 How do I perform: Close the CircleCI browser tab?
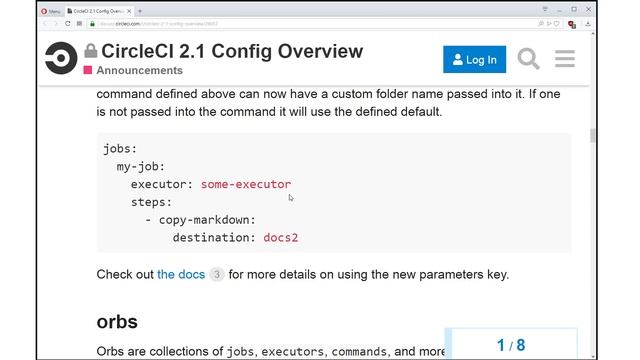coord(129,11)
